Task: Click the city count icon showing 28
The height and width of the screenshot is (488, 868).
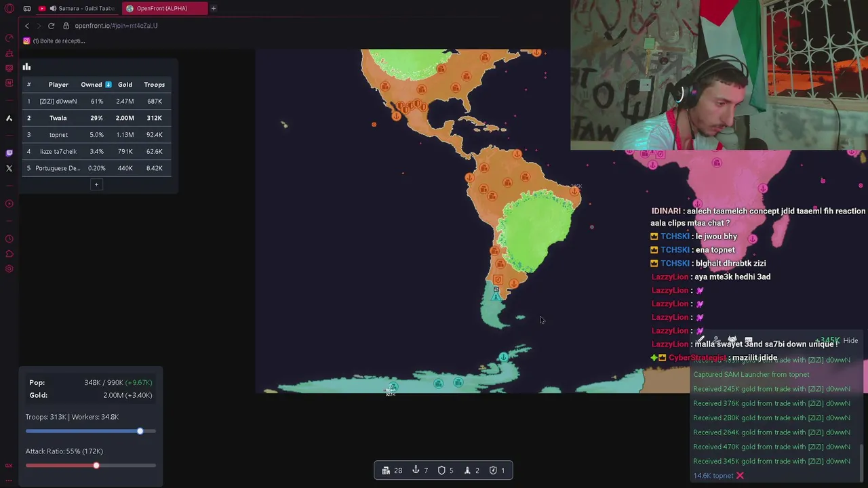Action: tap(386, 470)
